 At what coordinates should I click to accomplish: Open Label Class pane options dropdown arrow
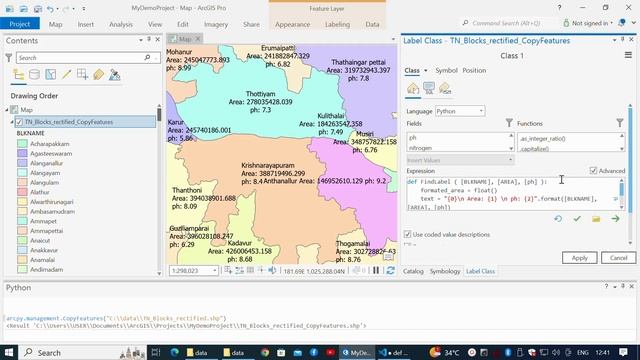614,40
